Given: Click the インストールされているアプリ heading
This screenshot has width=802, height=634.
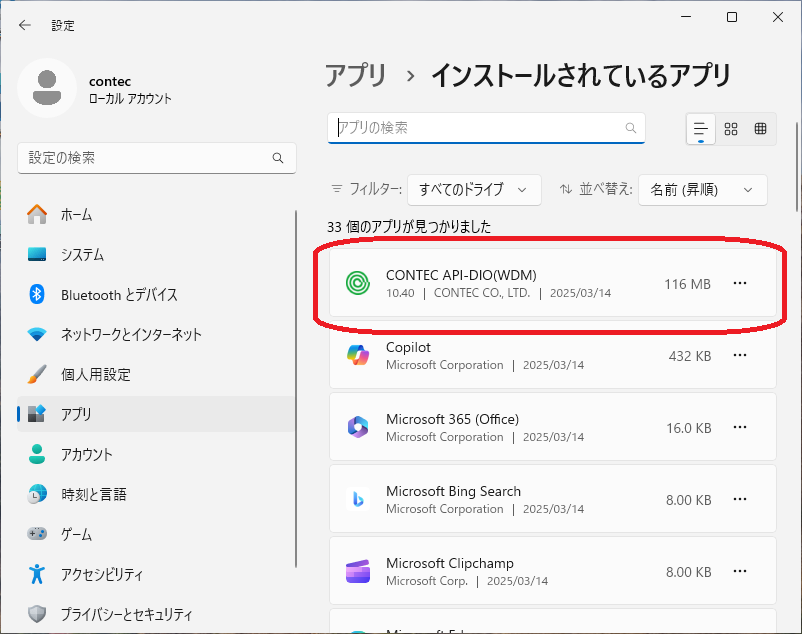Looking at the screenshot, I should click(x=581, y=76).
